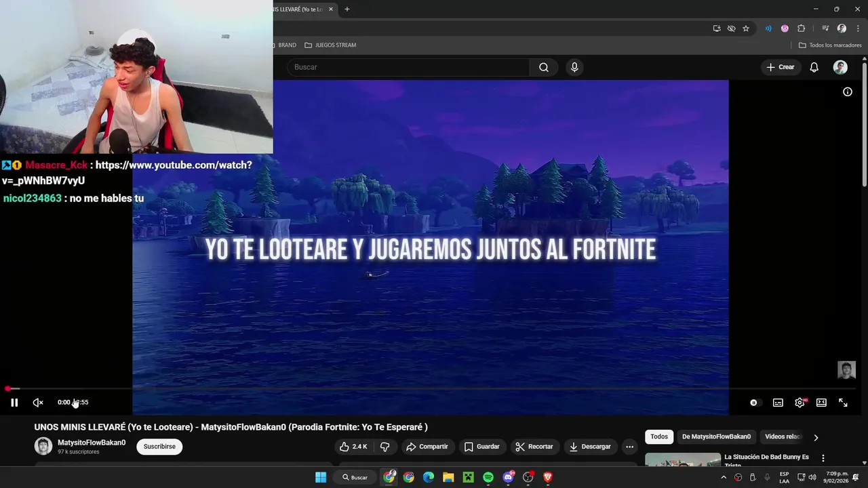Click the blue sound-wave extension icon
The height and width of the screenshot is (488, 868).
(x=768, y=28)
